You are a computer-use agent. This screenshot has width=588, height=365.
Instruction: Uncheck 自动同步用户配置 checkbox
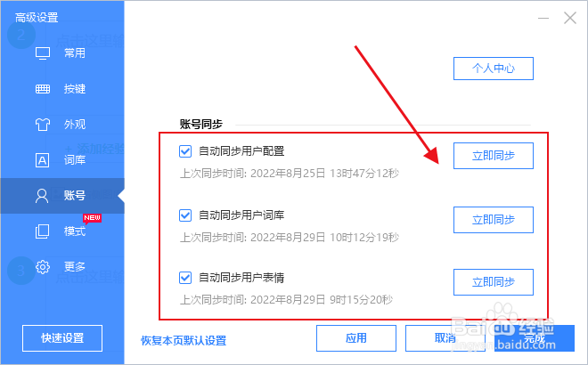(185, 151)
